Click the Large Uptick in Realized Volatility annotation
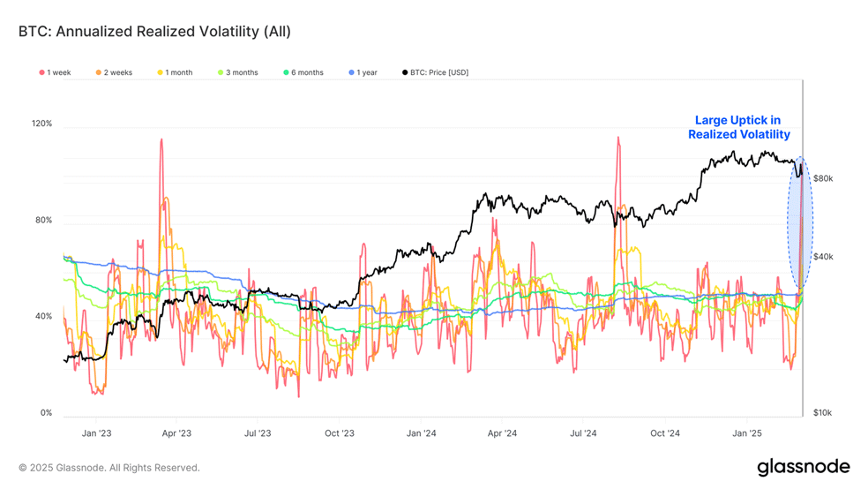 pos(739,127)
